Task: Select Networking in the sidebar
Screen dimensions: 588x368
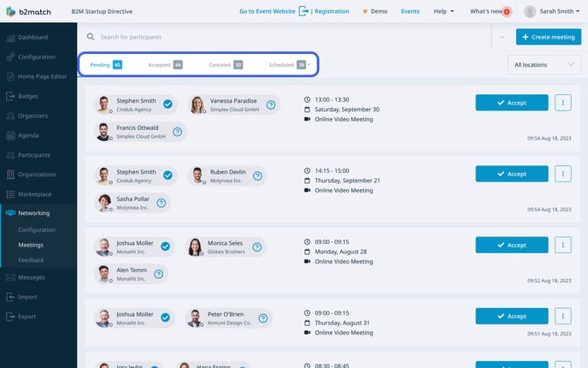Action: click(x=33, y=213)
